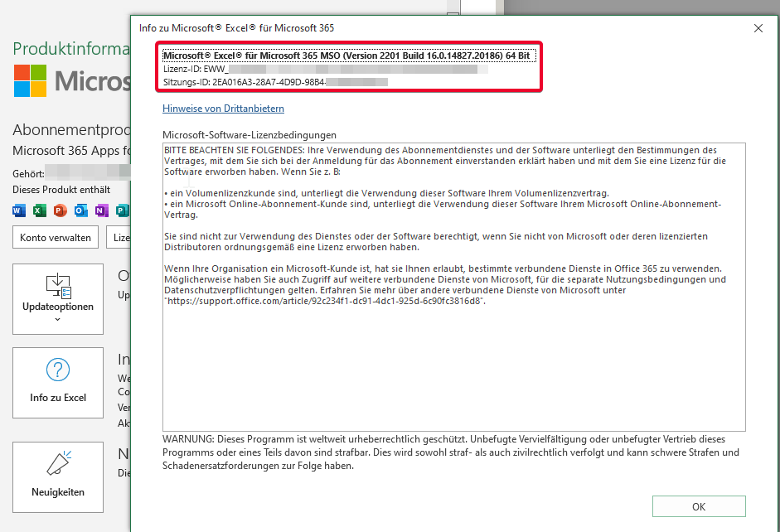The width and height of the screenshot is (780, 532).
Task: Click the Lizenz-ID line
Action: pyautogui.click(x=325, y=69)
